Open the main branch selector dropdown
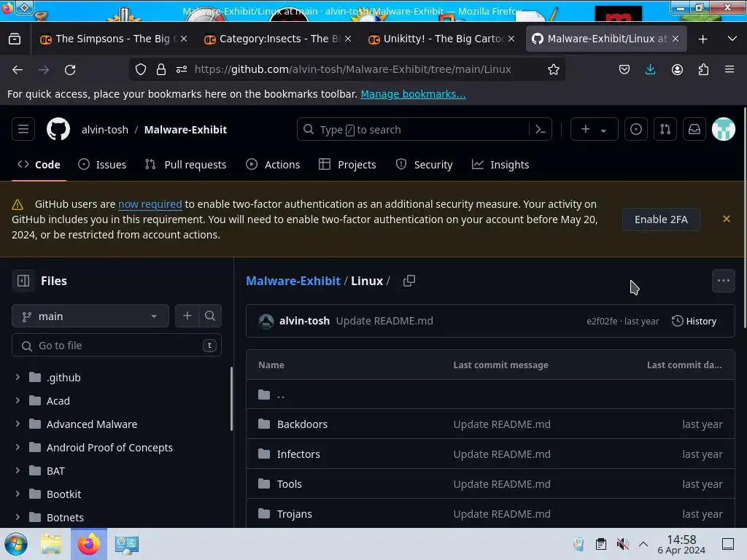Viewport: 747px width, 560px height. (90, 316)
